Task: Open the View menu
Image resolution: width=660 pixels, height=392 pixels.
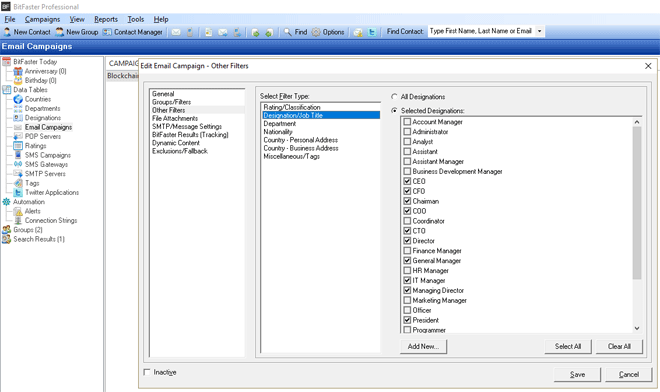Action: tap(77, 19)
